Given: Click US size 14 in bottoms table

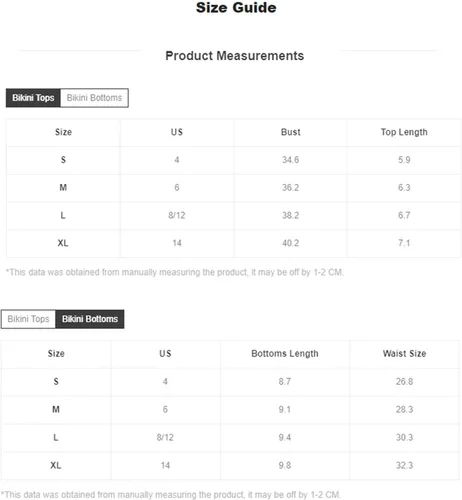Looking at the screenshot, I should (165, 465).
